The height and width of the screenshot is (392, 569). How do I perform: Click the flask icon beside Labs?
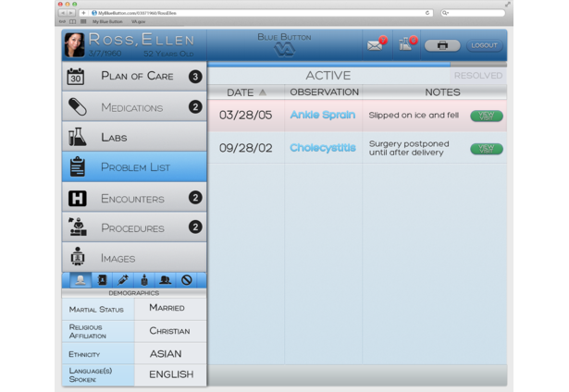tap(78, 137)
